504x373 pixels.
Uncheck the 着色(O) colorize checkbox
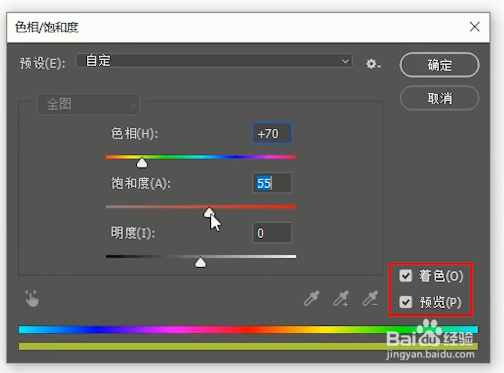click(x=405, y=275)
